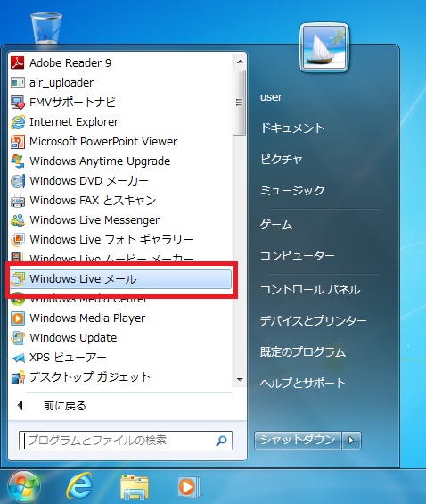Viewport: 426px width, 504px height.
Task: Click the Windows Live Messenger icon
Action: [17, 220]
